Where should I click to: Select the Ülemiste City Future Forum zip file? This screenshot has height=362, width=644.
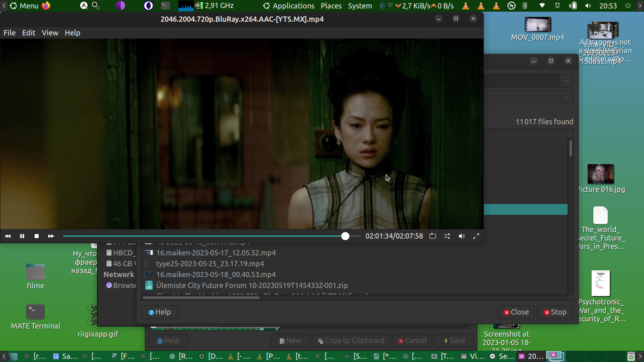point(252,286)
